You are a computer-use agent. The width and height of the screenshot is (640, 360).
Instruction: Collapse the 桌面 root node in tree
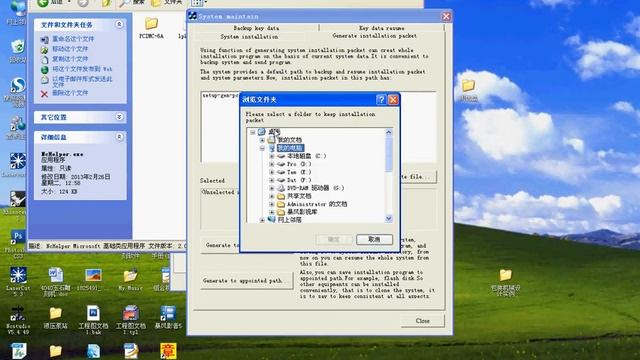(x=253, y=132)
